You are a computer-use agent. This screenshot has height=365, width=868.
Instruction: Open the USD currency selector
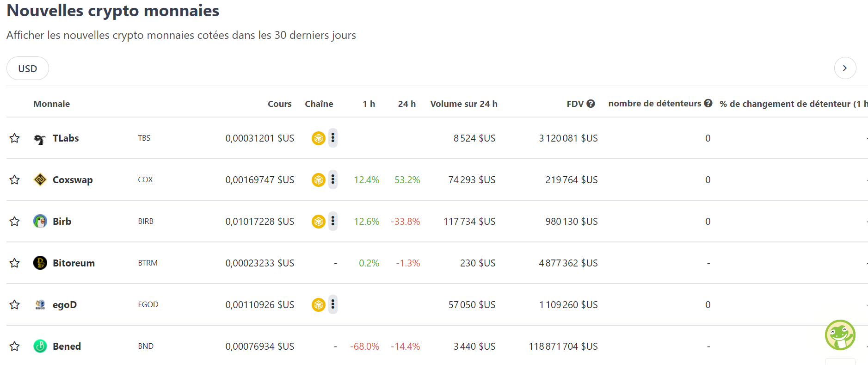(x=28, y=68)
